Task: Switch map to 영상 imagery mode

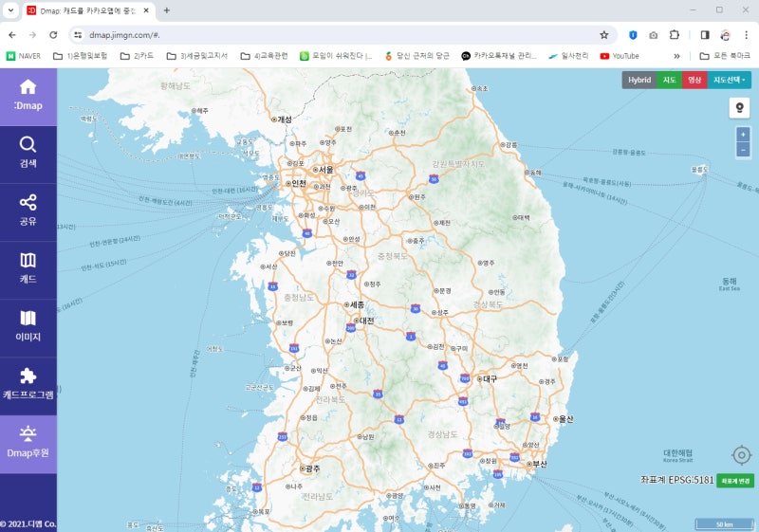Action: [694, 80]
